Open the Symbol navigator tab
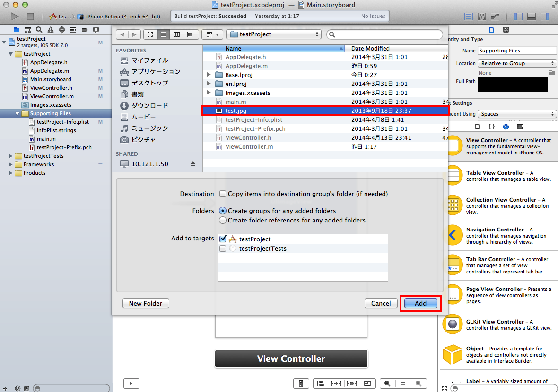Image resolution: width=558 pixels, height=392 pixels. (x=28, y=30)
